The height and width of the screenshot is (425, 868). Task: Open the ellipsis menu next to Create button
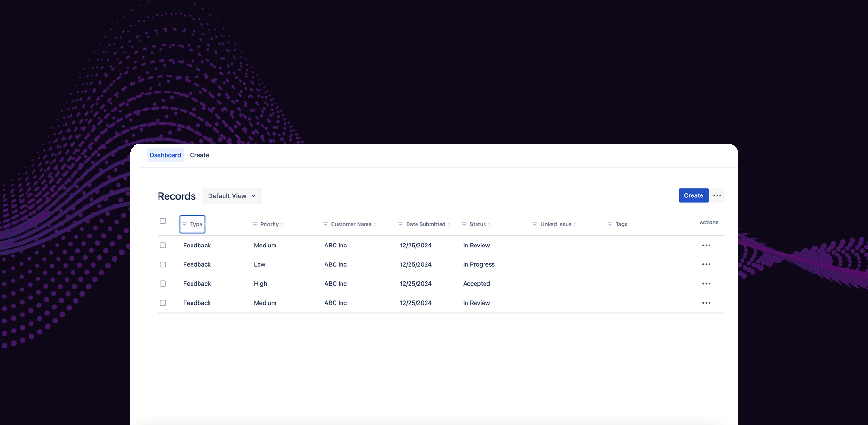tap(717, 195)
